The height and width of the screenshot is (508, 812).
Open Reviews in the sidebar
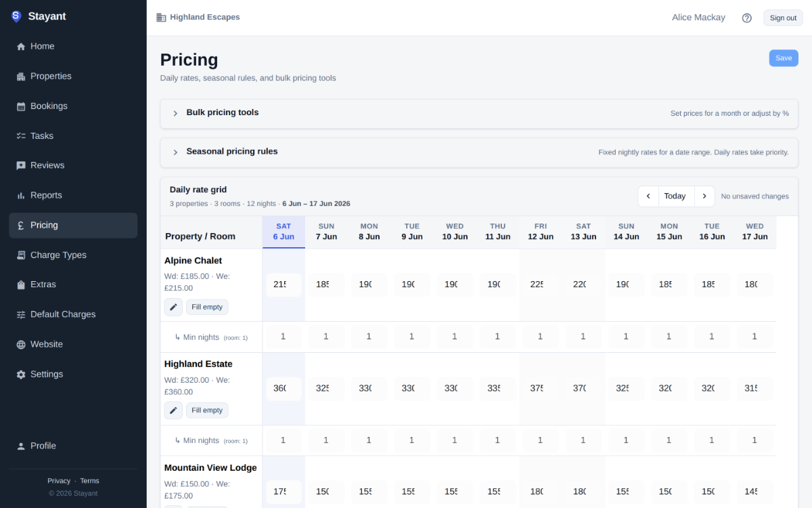(73, 166)
